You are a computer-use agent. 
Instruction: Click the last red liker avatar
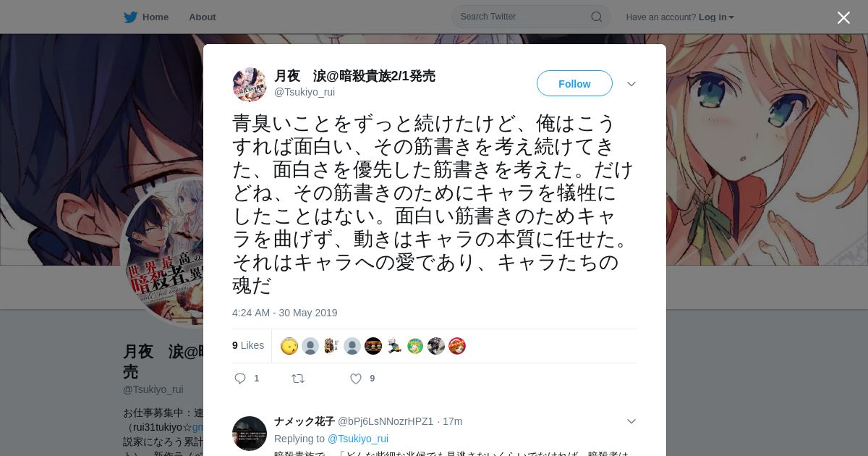tap(457, 346)
